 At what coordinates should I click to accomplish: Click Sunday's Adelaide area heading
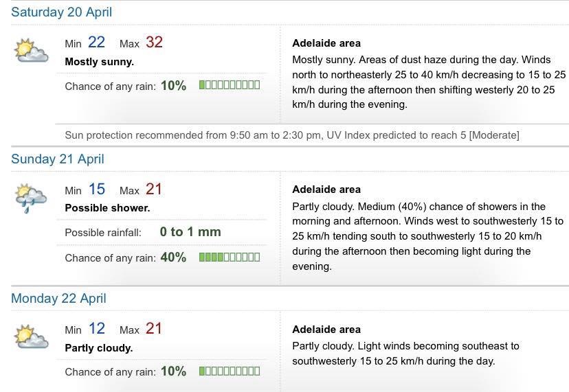[326, 189]
